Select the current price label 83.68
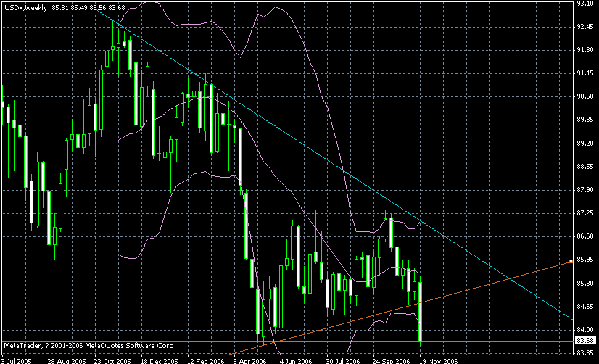 click(585, 340)
